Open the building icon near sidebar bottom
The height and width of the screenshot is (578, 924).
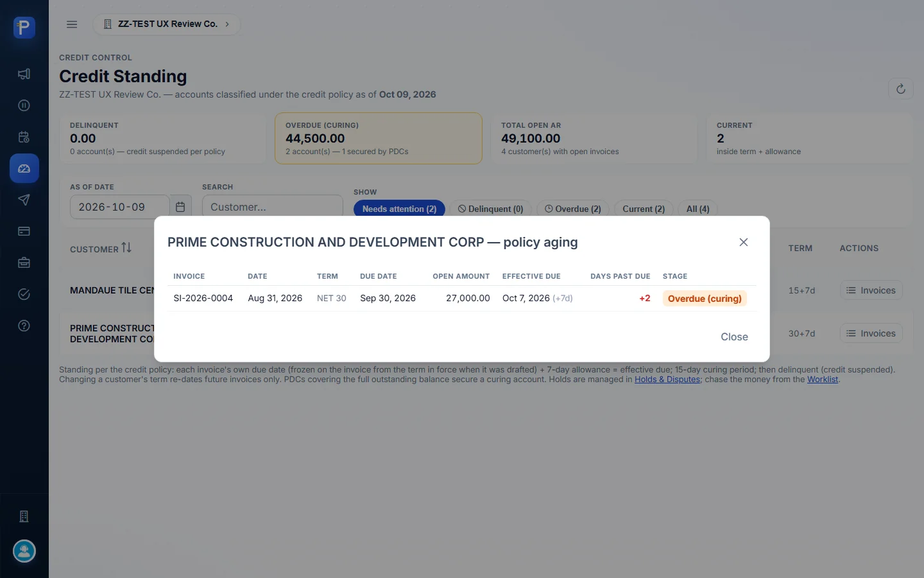click(24, 516)
